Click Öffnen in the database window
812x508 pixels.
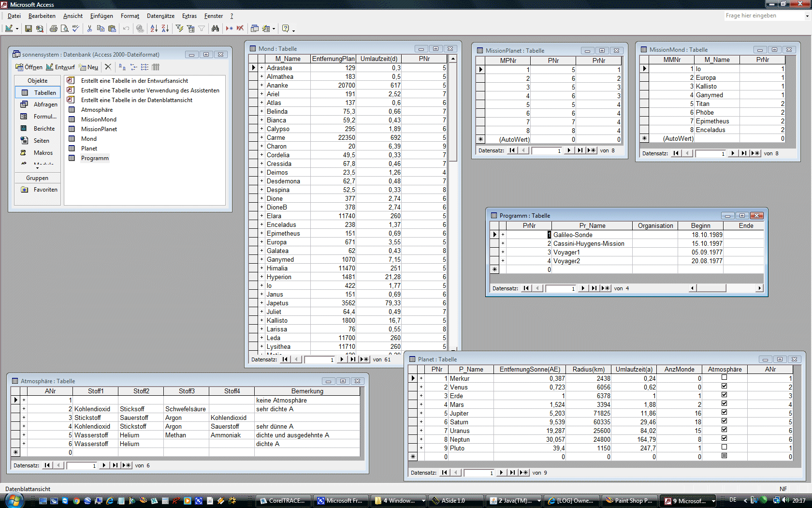click(29, 67)
